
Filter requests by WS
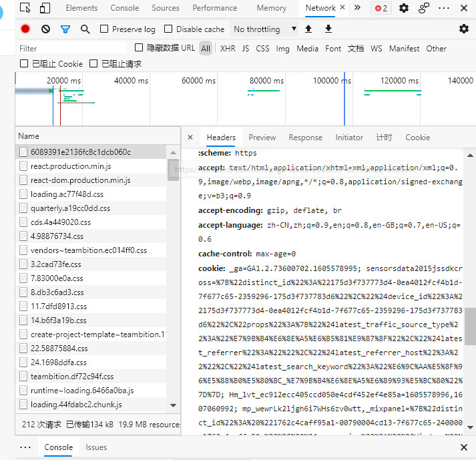(376, 49)
